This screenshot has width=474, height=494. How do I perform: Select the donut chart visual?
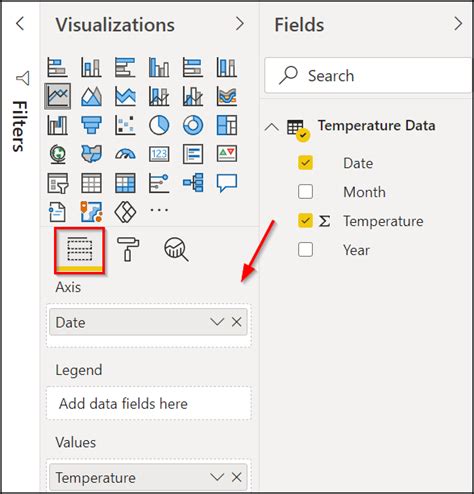click(193, 125)
